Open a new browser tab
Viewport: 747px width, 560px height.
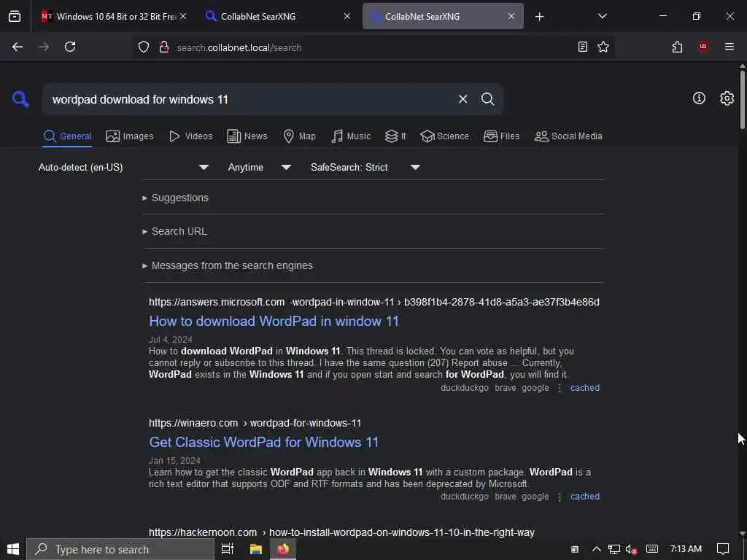(x=539, y=17)
